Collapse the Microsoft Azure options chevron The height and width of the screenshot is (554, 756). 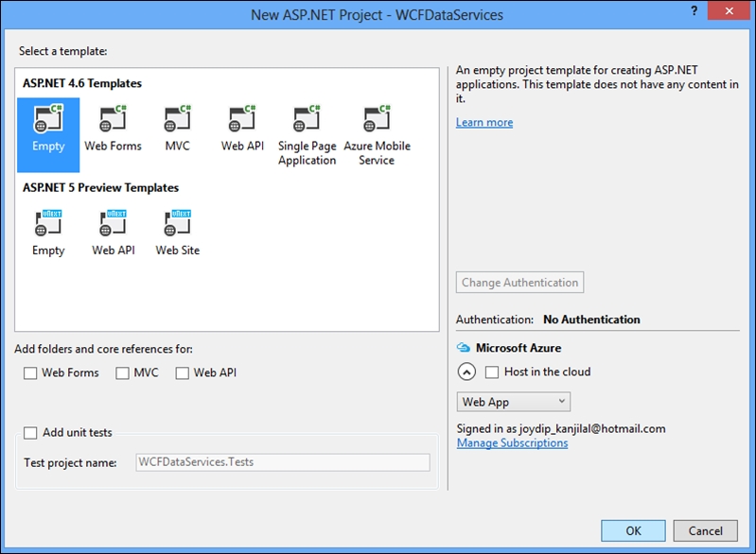pos(466,372)
